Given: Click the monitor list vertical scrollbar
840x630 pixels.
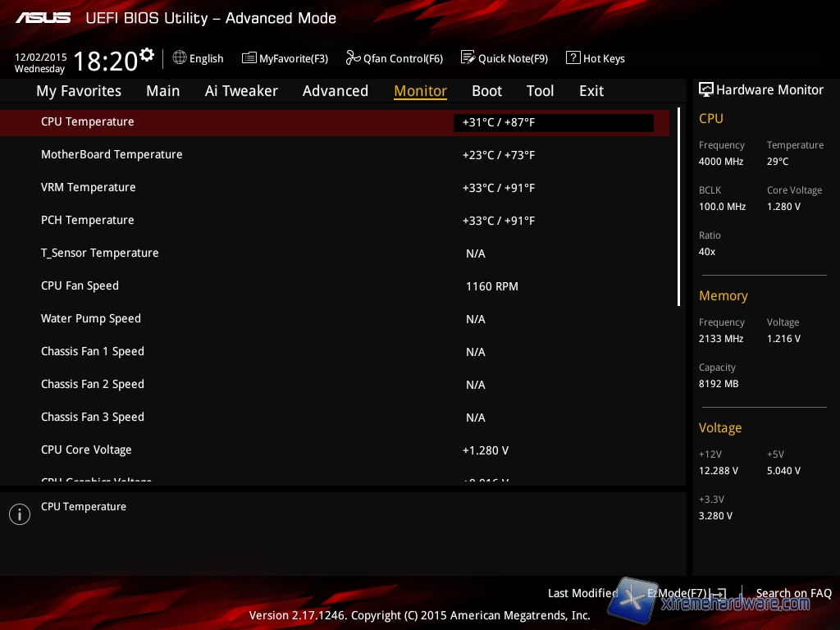Looking at the screenshot, I should [x=678, y=205].
